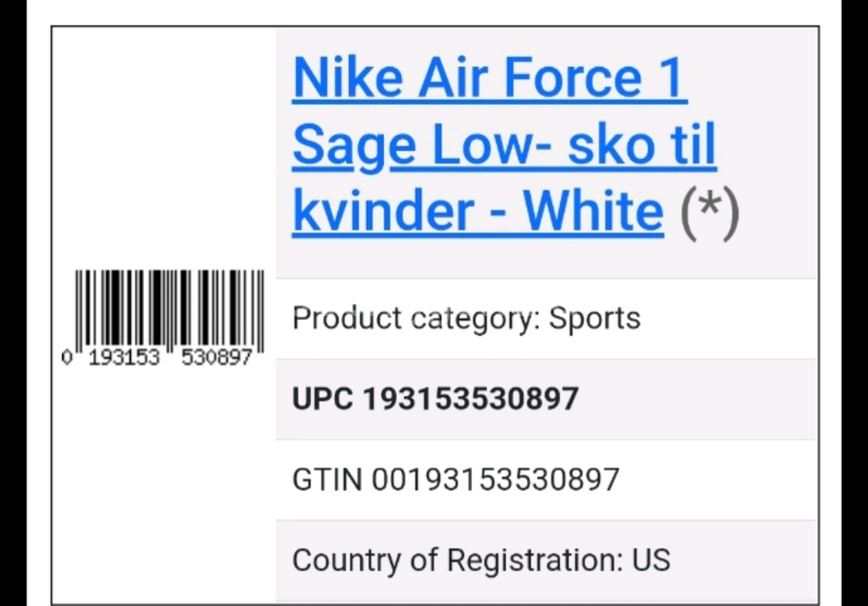The image size is (868, 606).
Task: Click the 'Sports' category value
Action: pyautogui.click(x=595, y=318)
